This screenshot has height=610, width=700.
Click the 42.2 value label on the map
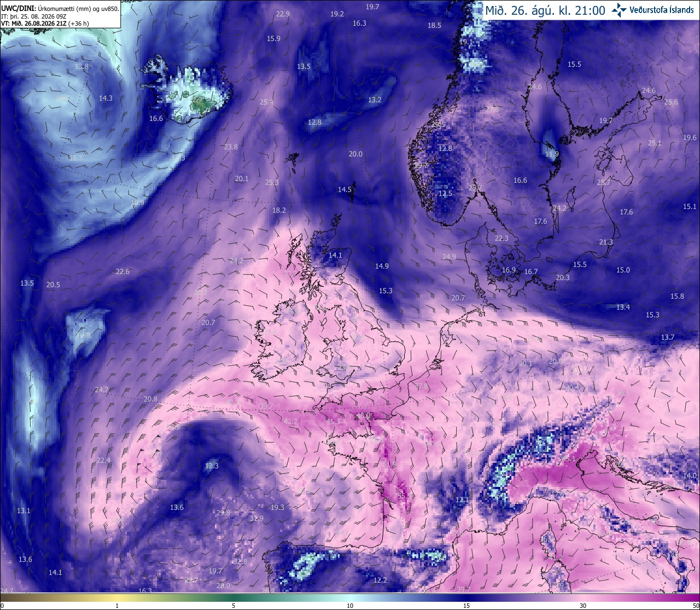point(291,421)
